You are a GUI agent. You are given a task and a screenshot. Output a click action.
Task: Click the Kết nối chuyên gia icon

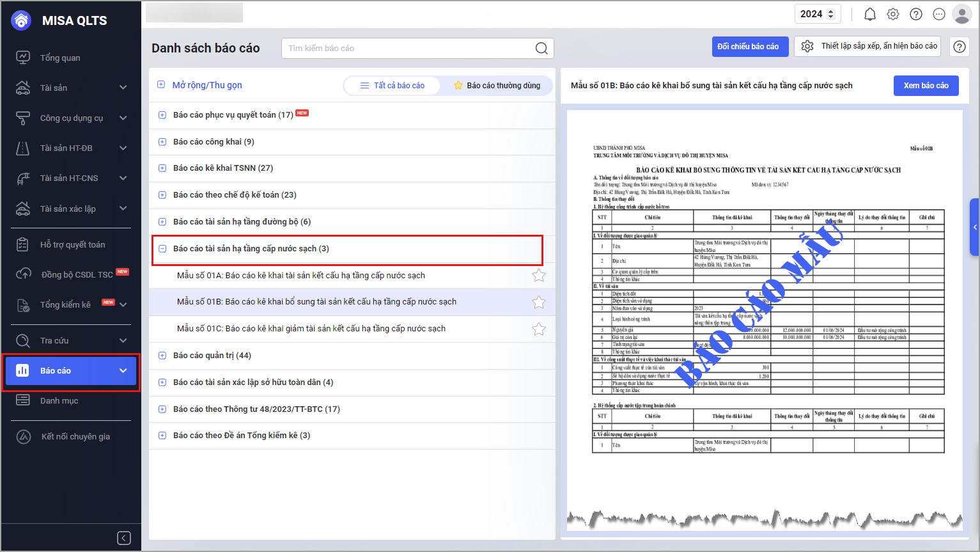24,437
